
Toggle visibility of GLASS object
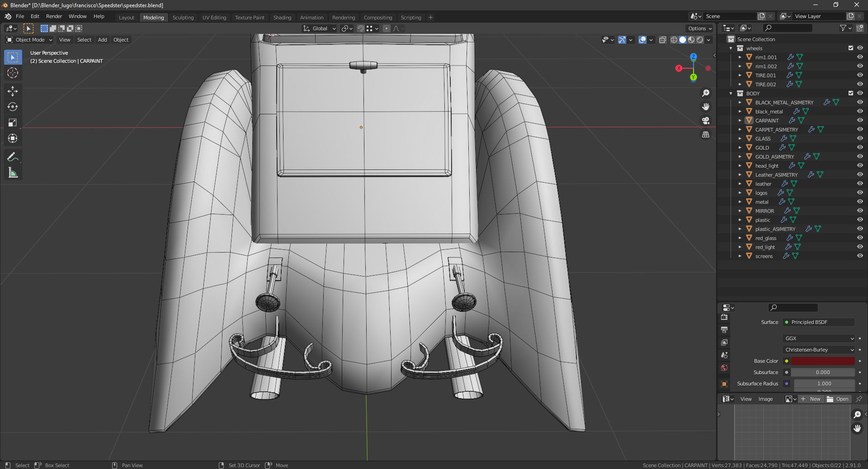coord(860,139)
